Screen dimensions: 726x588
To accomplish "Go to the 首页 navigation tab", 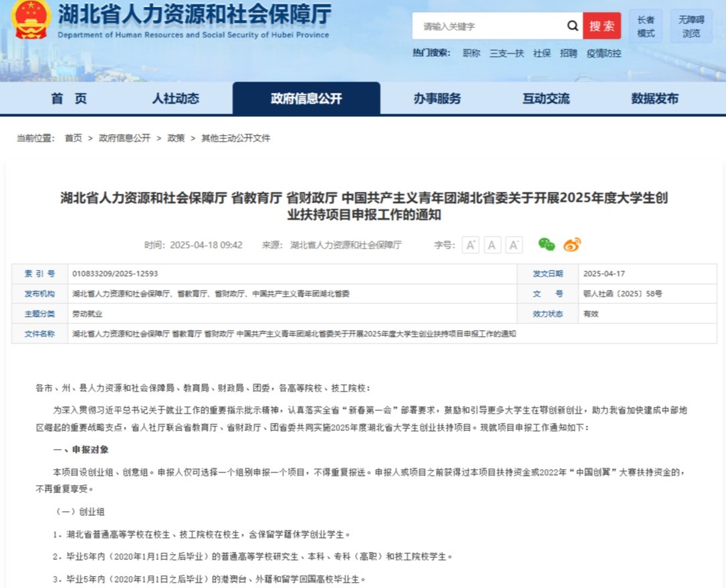I will pos(69,99).
